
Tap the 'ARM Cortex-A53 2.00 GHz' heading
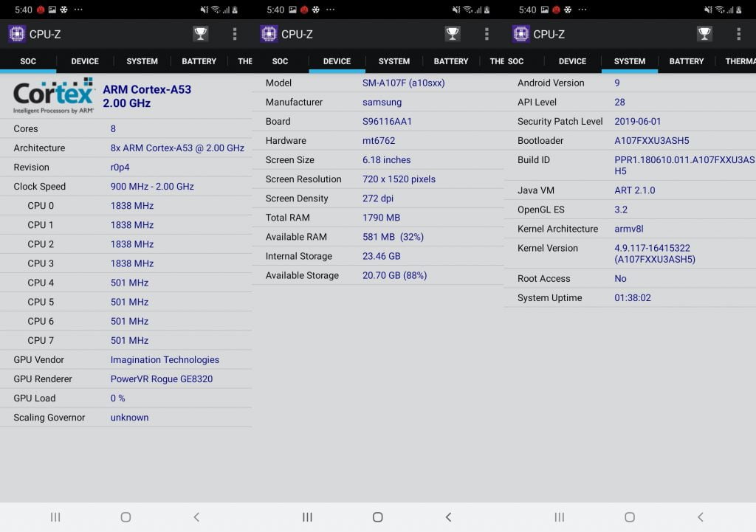pyautogui.click(x=147, y=96)
